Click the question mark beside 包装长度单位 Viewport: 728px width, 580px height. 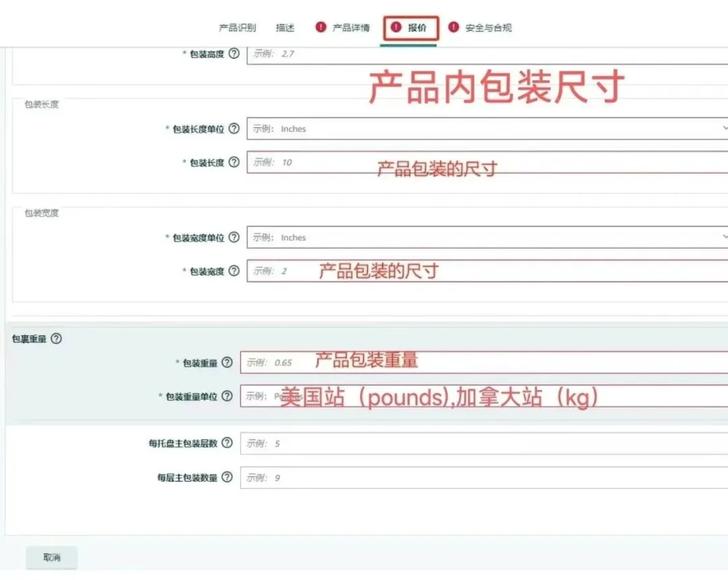234,129
